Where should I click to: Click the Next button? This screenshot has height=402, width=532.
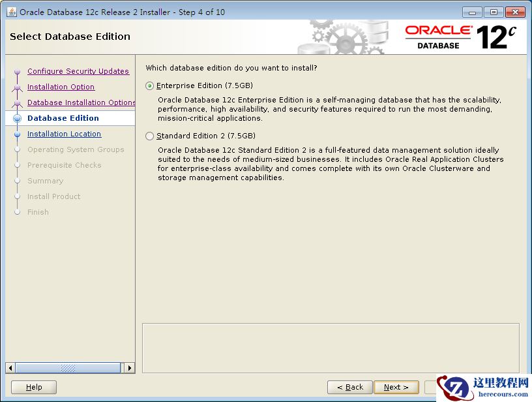[396, 387]
